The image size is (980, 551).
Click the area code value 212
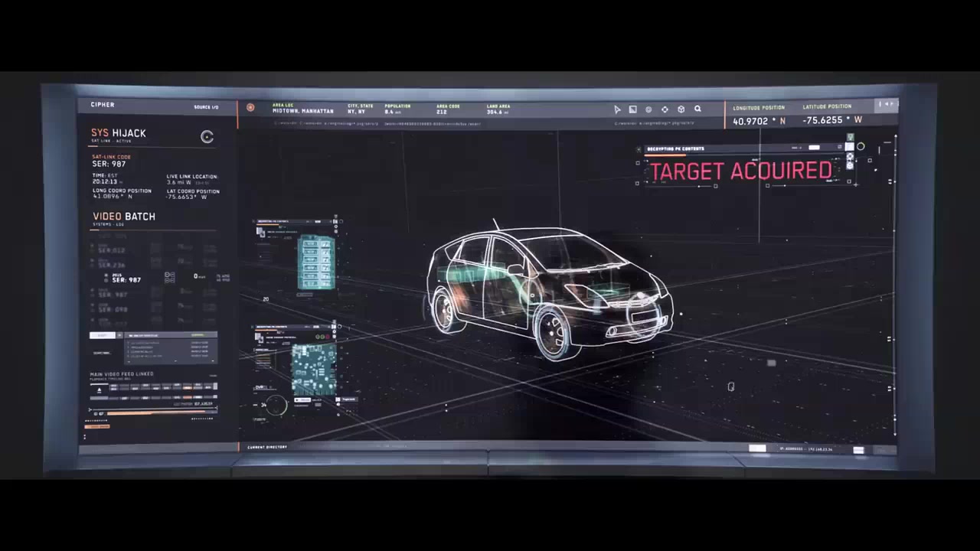pyautogui.click(x=441, y=112)
